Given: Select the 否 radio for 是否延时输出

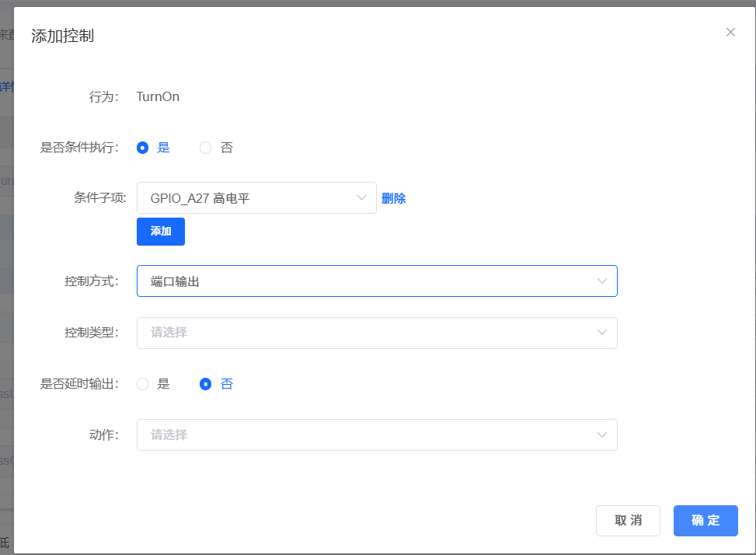Looking at the screenshot, I should (x=206, y=383).
